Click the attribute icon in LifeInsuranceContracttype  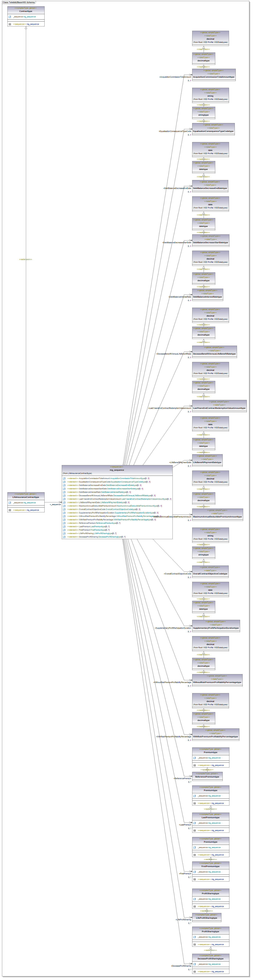(10, 503)
